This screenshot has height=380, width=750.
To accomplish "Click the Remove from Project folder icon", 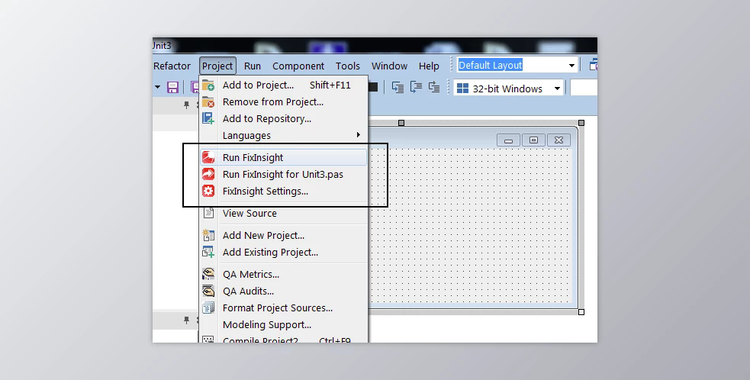I will coord(208,102).
